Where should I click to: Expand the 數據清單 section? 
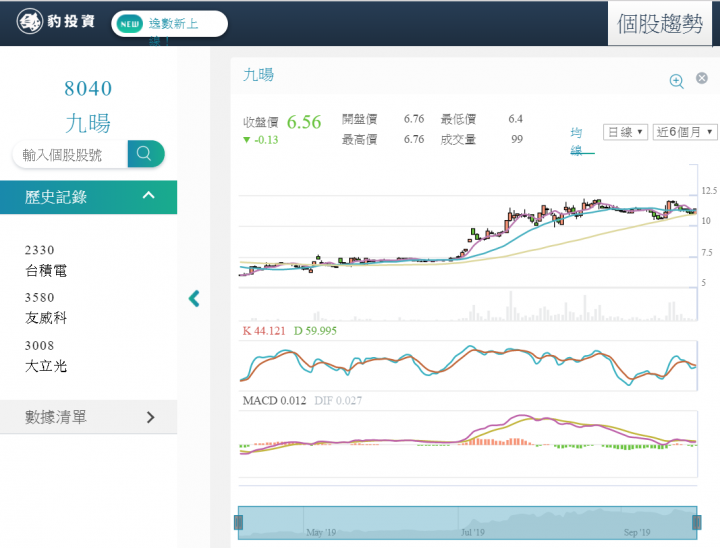click(89, 417)
